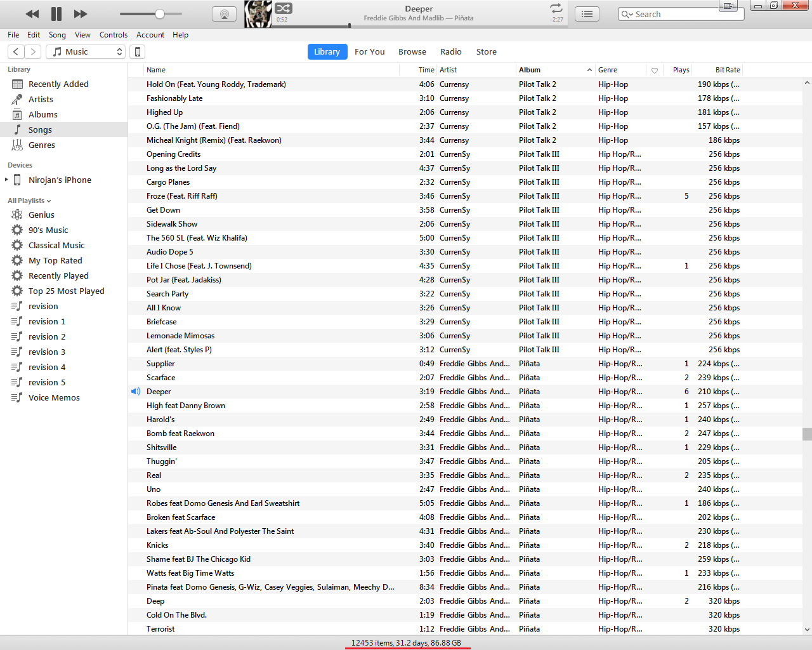Toggle shuffle playback mode

click(284, 8)
